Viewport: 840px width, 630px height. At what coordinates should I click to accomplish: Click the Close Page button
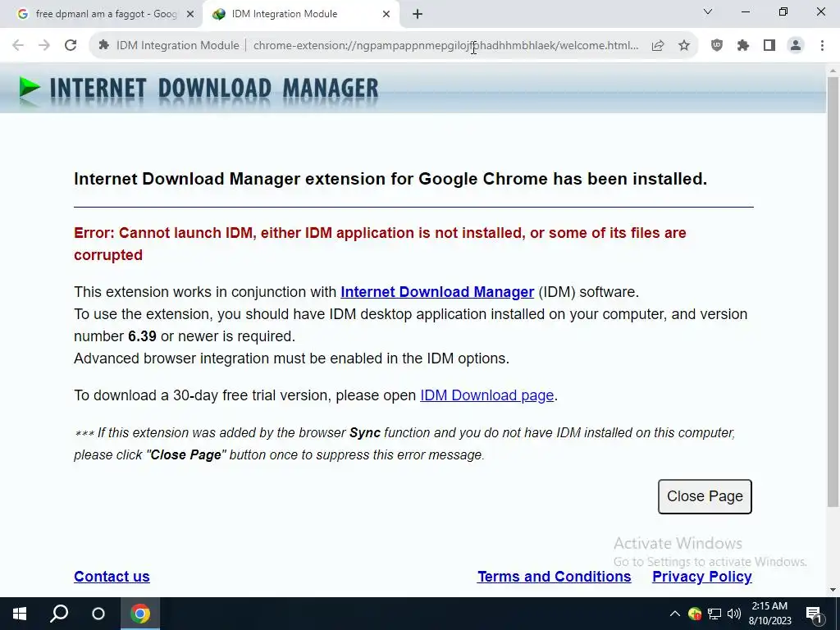[x=705, y=496]
